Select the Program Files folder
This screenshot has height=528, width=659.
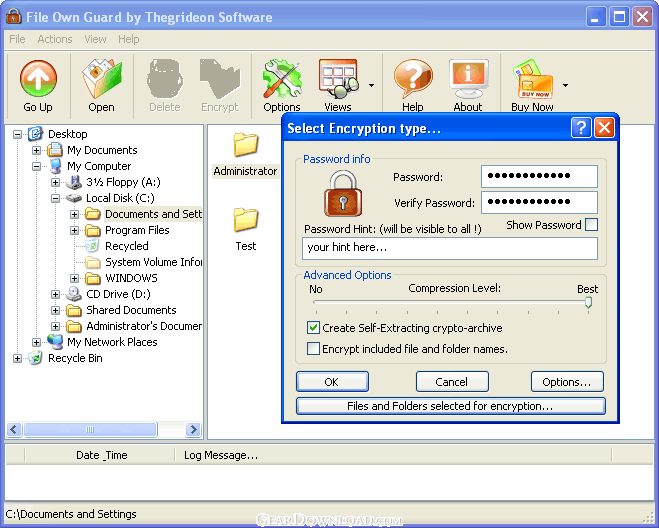[x=137, y=230]
